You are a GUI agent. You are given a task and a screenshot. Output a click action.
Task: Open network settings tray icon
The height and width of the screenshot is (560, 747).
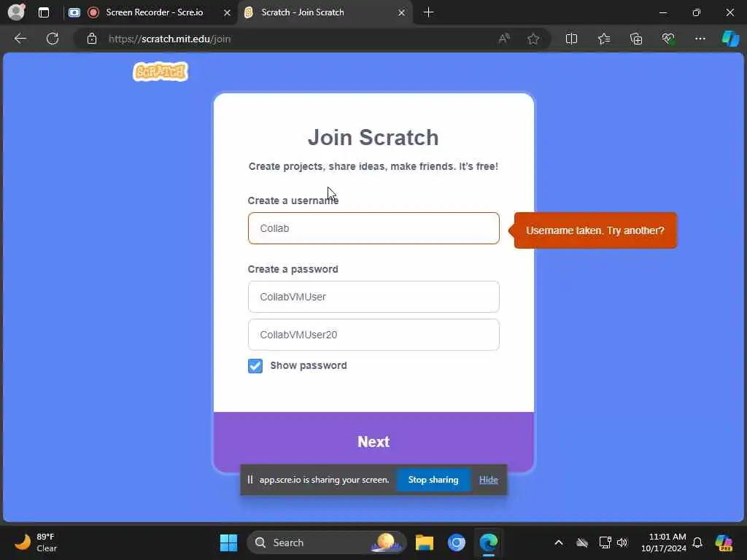click(605, 542)
